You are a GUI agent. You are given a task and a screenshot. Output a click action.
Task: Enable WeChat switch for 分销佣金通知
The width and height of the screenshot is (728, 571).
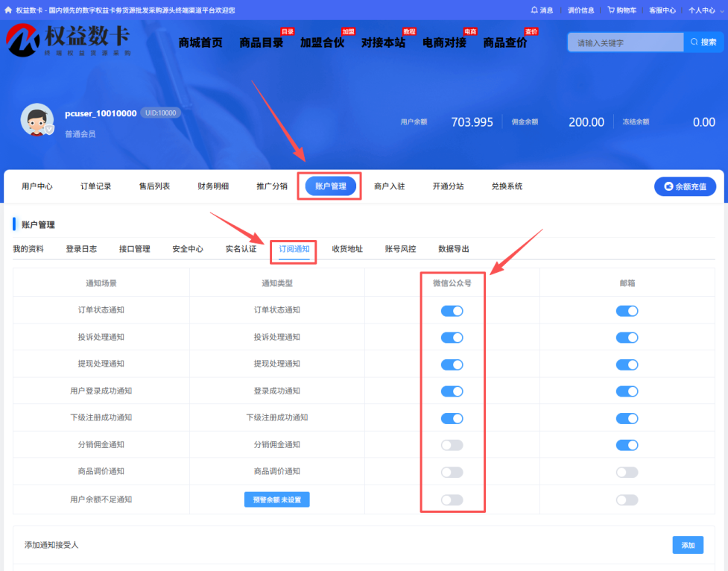click(x=452, y=445)
